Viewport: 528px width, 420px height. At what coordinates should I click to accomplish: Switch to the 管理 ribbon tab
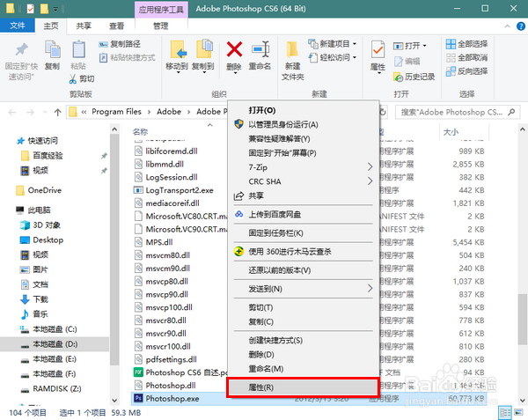coord(161,26)
